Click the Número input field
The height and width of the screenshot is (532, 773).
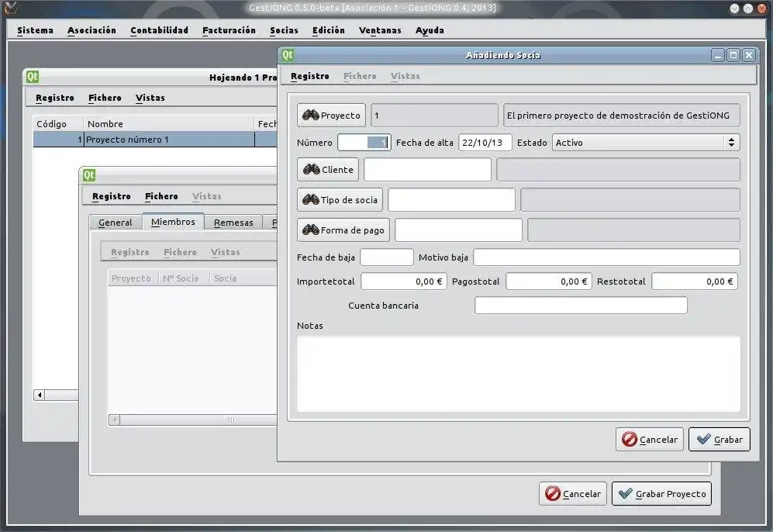364,143
